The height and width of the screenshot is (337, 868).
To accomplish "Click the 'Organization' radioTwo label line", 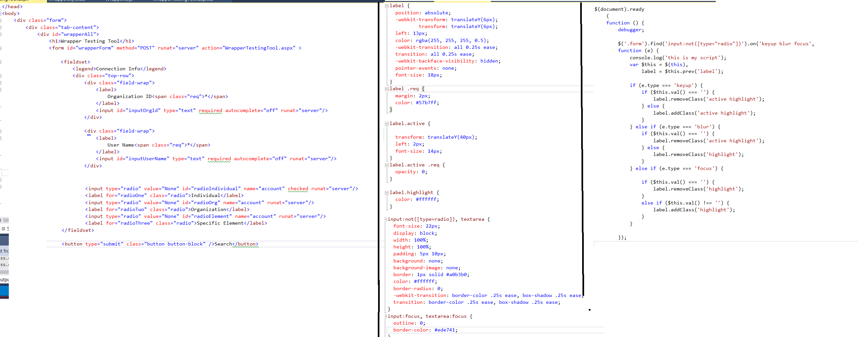I will pyautogui.click(x=167, y=209).
